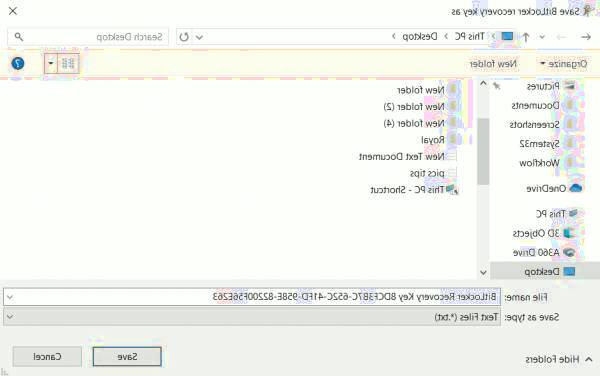Click the Help question mark icon

click(x=18, y=63)
